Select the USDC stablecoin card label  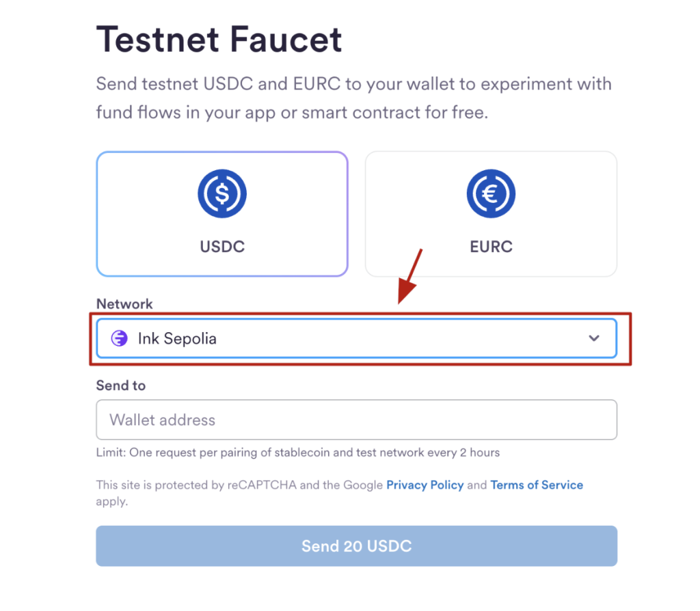tap(222, 247)
